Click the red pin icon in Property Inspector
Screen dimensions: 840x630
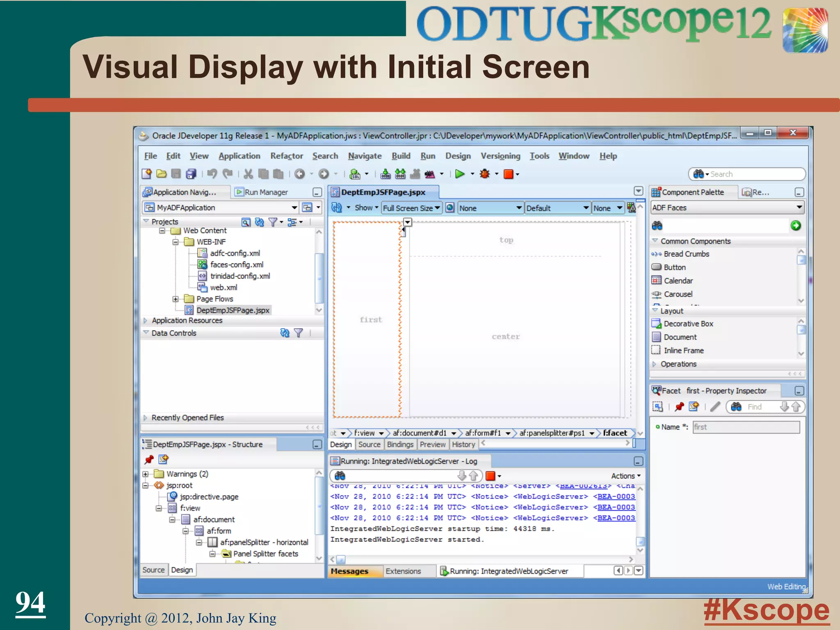[x=680, y=406]
